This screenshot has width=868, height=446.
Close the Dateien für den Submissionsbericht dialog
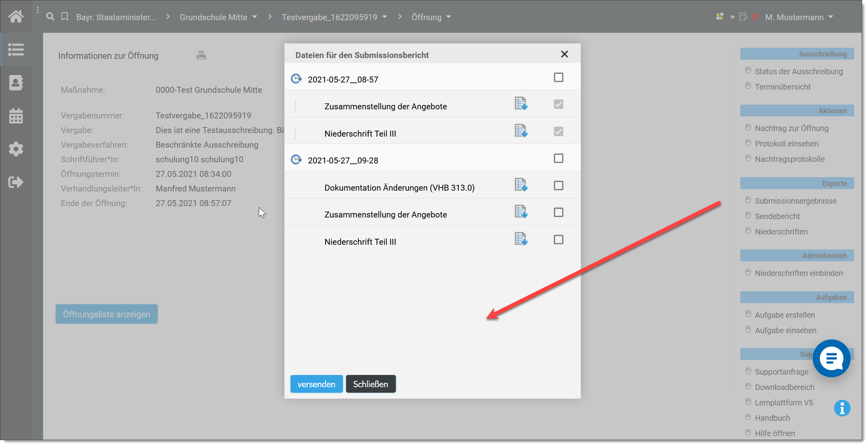565,54
